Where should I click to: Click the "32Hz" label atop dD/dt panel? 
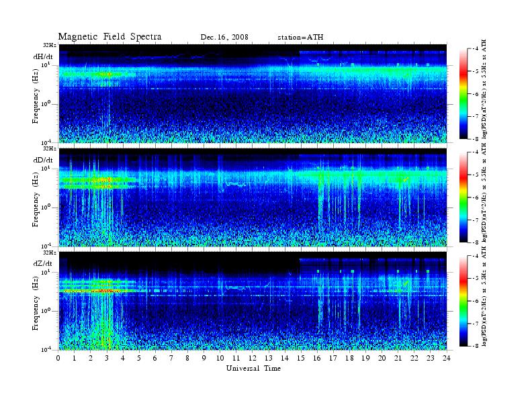[x=49, y=148]
